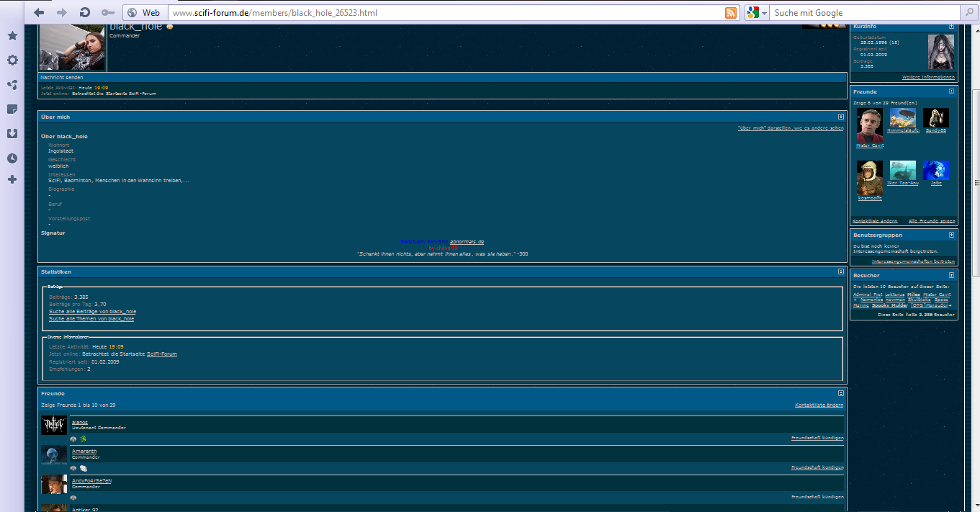
Task: Open friend Amaranth's profile link
Action: coord(84,452)
